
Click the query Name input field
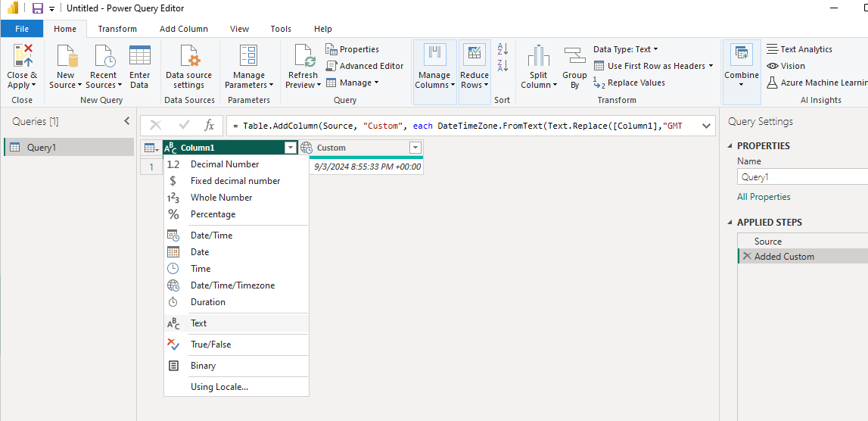coord(803,177)
